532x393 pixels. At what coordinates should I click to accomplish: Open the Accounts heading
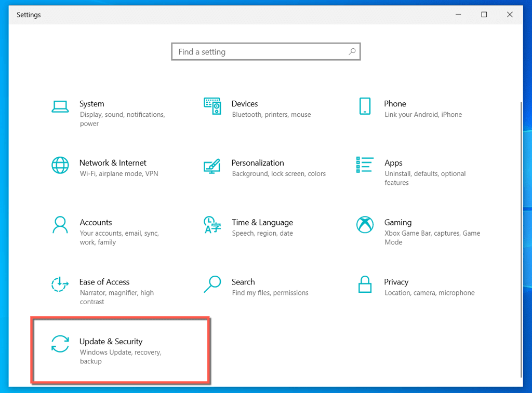(x=96, y=222)
